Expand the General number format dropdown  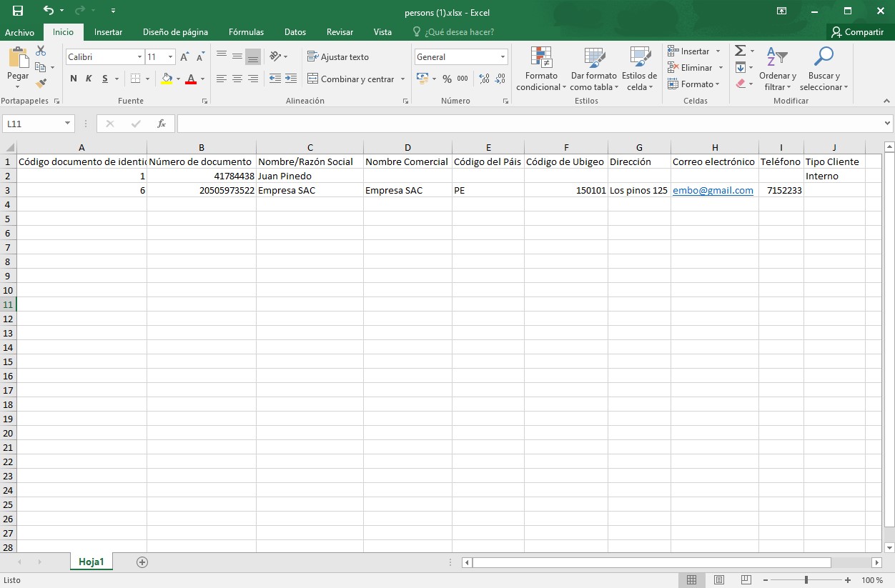point(503,57)
